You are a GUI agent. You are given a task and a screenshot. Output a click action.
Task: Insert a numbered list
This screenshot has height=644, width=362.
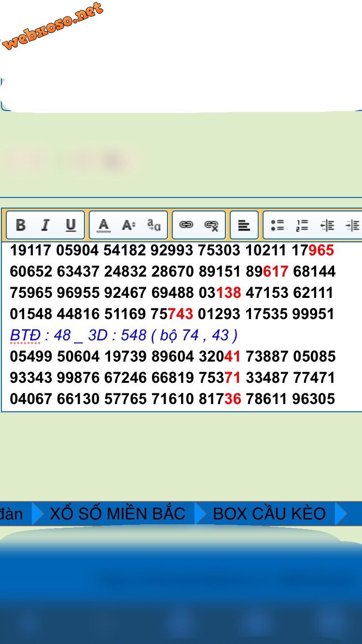(302, 225)
